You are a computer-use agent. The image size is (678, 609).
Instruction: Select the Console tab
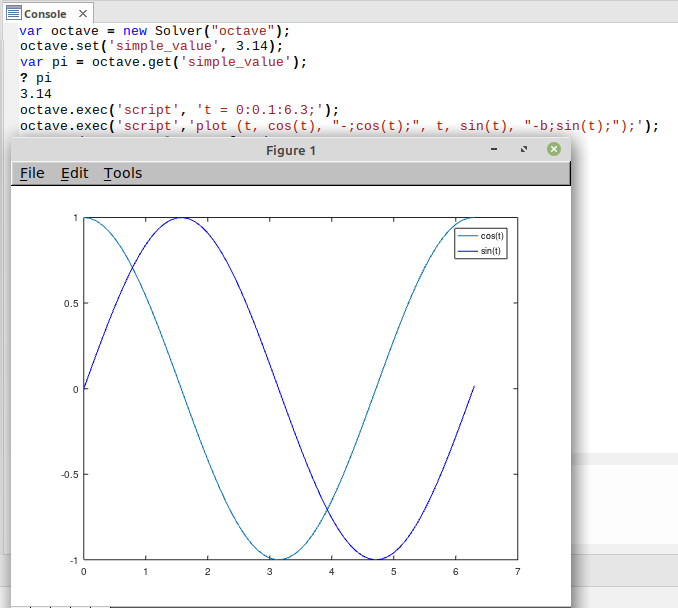coord(44,14)
